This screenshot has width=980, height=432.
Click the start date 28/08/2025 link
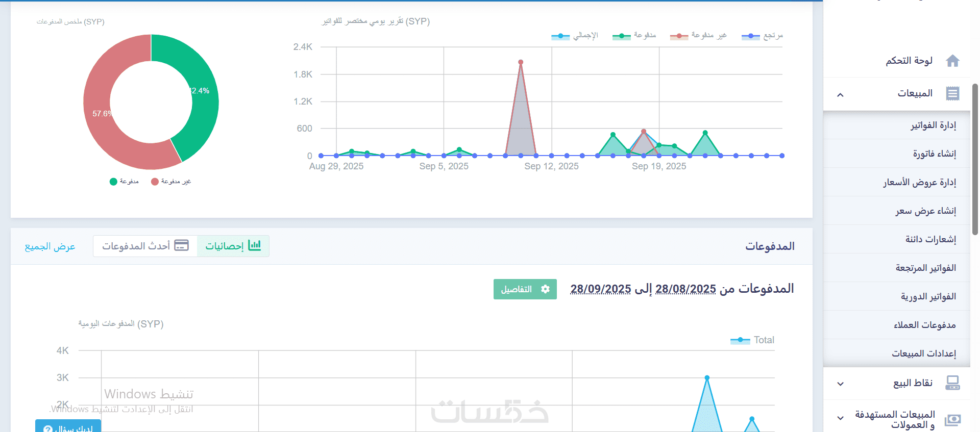click(x=685, y=289)
